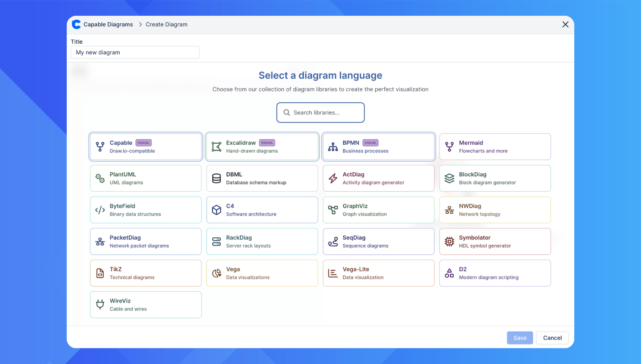Screen dimensions: 641x364
Task: Click the "Network packet diagrams" description
Action: [x=140, y=245]
